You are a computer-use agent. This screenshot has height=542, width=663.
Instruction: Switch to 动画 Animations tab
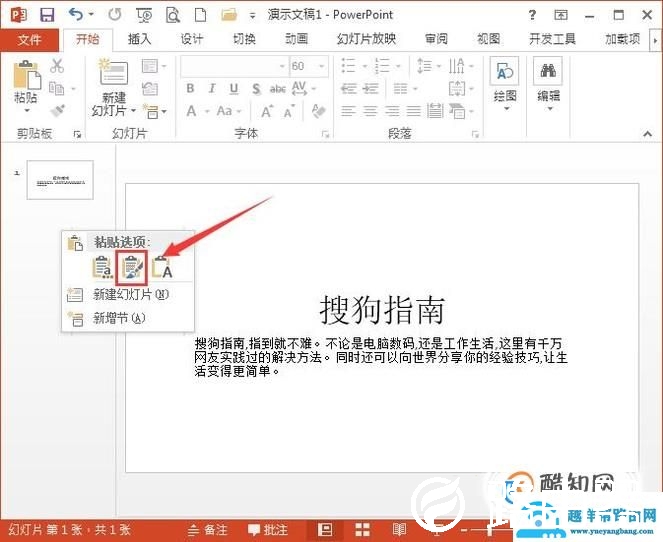click(x=296, y=39)
